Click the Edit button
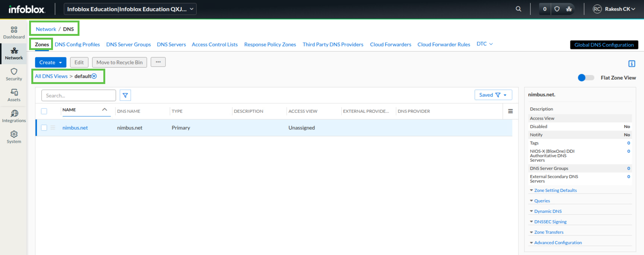 click(79, 62)
